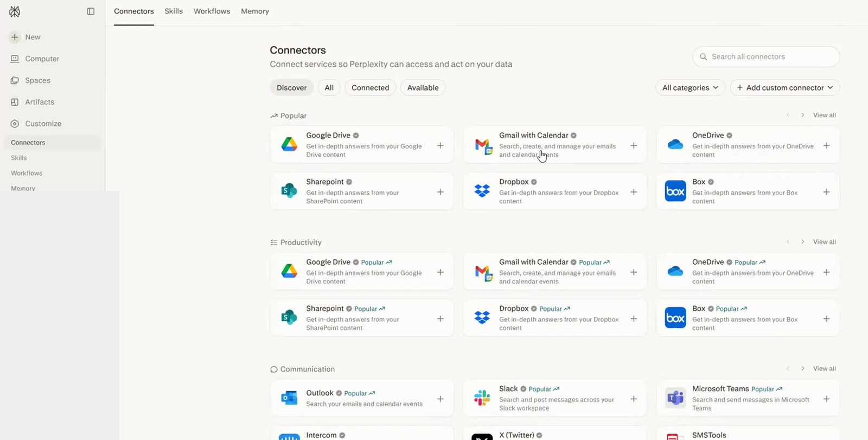Open Customize in the sidebar
This screenshot has height=440, width=868.
(x=36, y=124)
